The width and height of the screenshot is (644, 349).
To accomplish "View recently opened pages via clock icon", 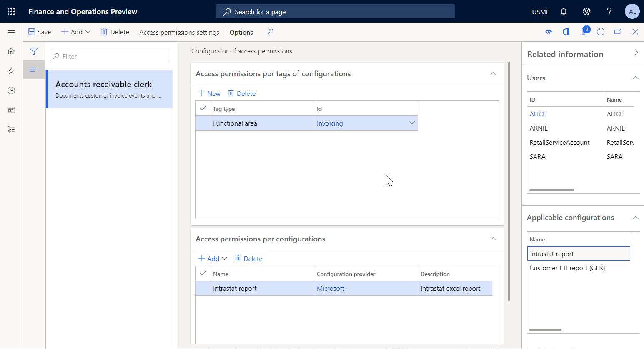I will [11, 90].
